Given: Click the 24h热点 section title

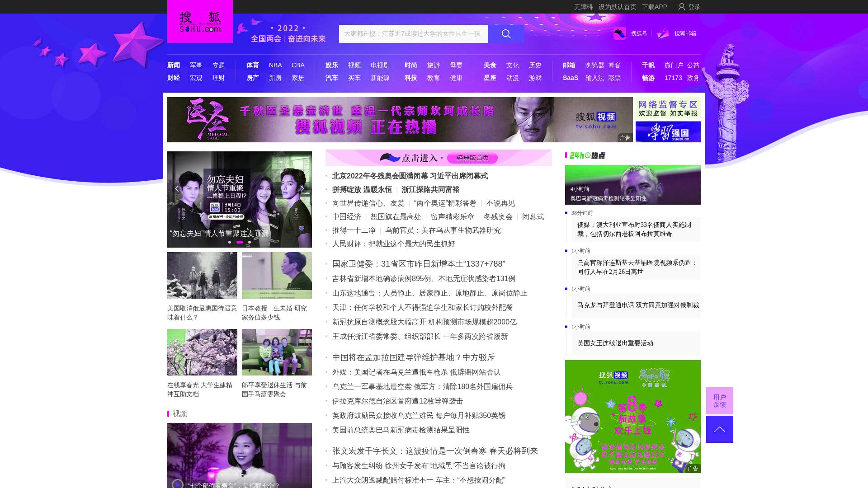Looking at the screenshot, I should pyautogui.click(x=587, y=155).
